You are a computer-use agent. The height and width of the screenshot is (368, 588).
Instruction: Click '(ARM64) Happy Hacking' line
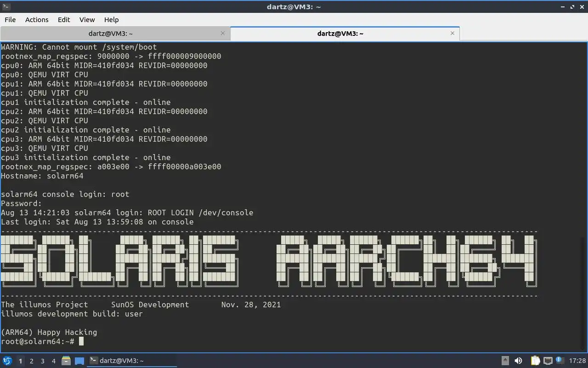coord(49,332)
